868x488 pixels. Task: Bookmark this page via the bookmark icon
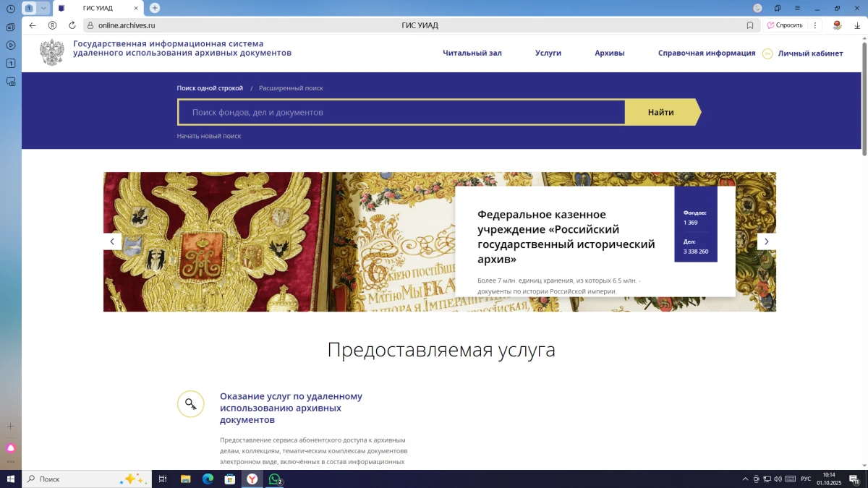point(750,25)
